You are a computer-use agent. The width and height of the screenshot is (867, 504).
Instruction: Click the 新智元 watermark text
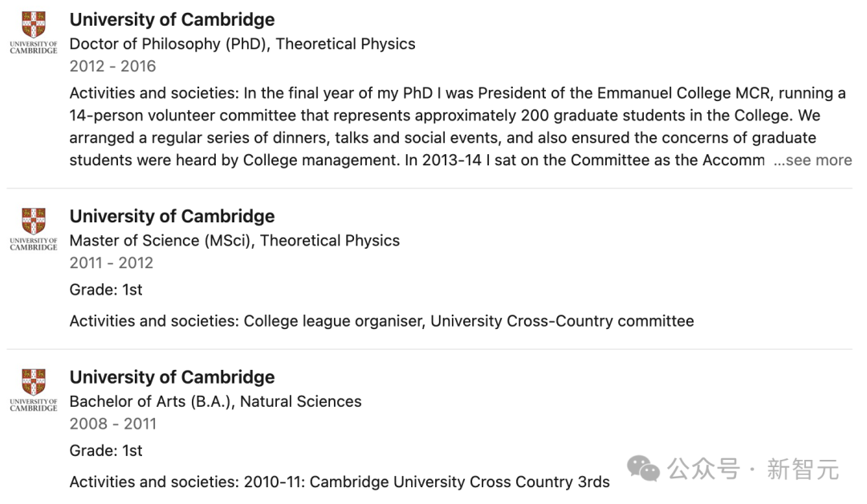click(803, 469)
